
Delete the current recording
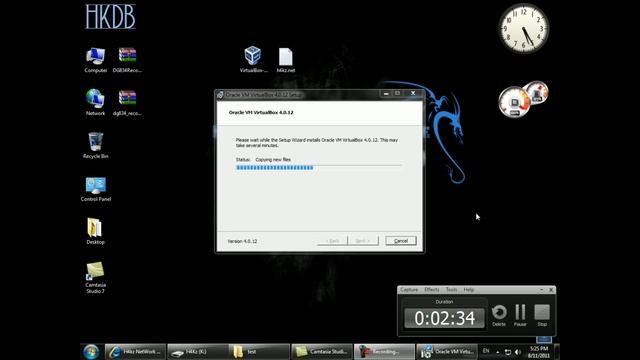499,315
